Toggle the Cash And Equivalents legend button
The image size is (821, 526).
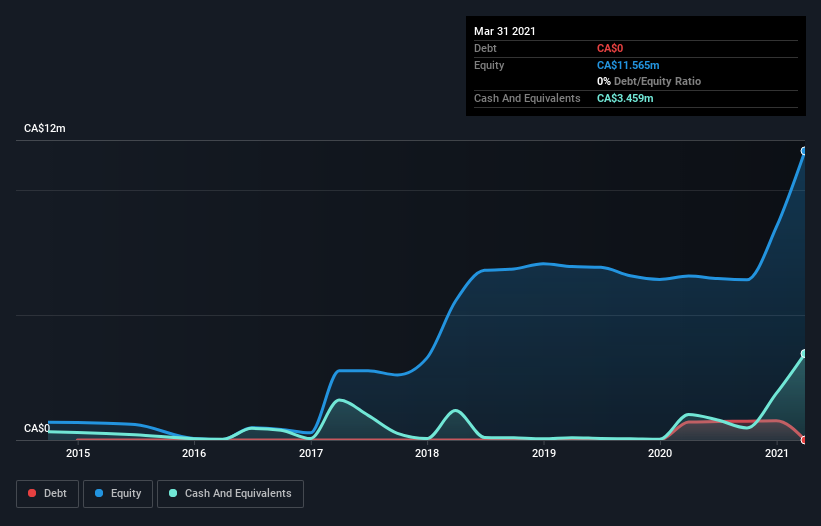click(230, 494)
